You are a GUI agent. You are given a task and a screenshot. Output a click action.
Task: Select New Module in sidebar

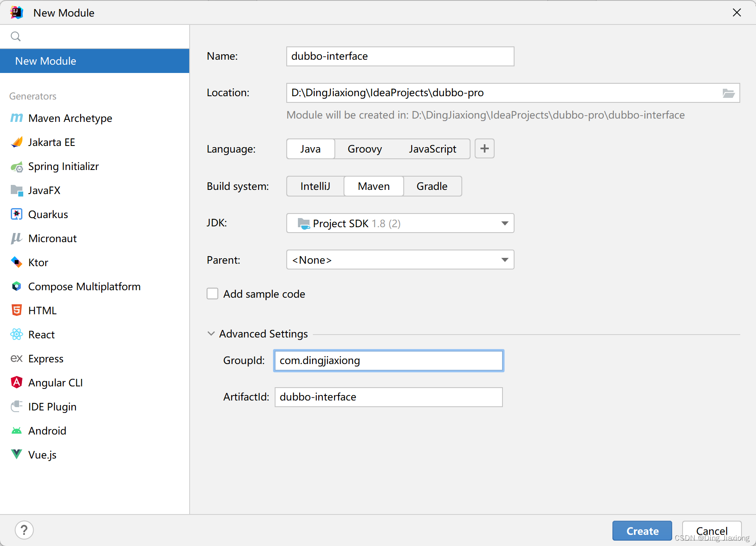tap(95, 61)
